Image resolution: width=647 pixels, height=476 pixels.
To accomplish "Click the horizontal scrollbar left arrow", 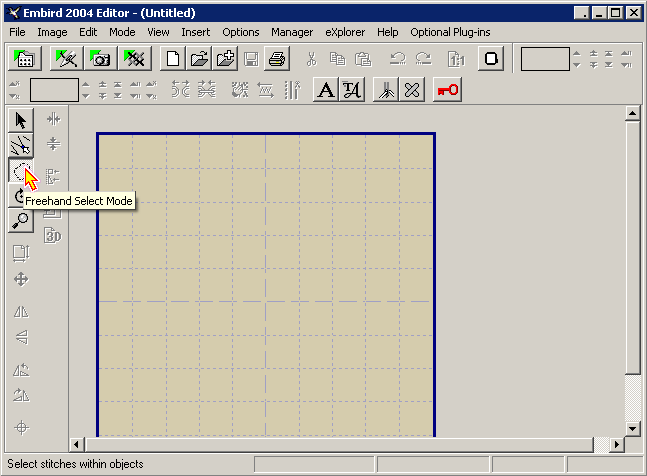I will (x=76, y=445).
